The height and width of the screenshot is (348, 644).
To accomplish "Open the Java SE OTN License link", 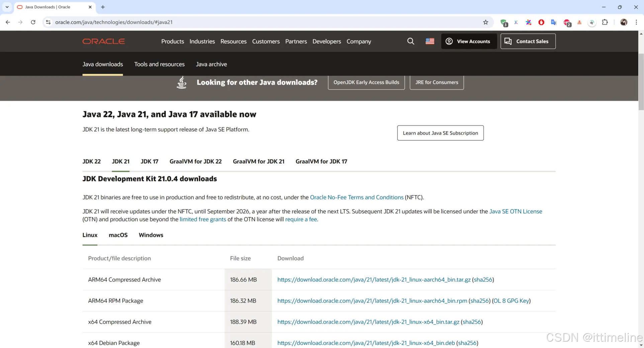I will 516,211.
